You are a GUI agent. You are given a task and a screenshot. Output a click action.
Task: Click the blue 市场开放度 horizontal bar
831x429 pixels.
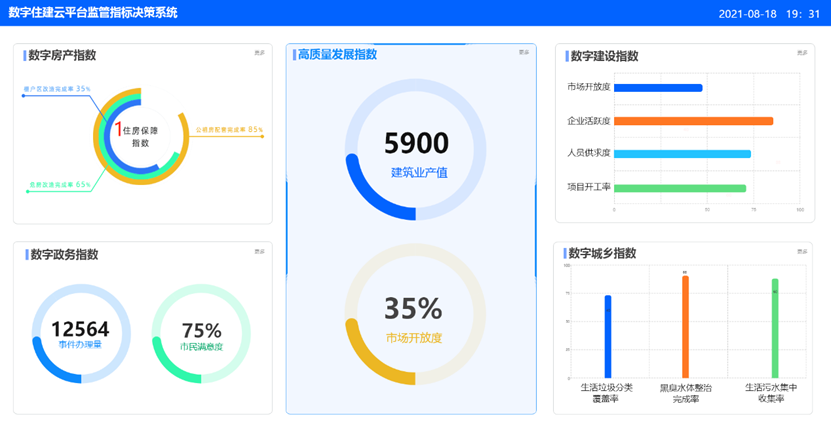click(x=658, y=88)
